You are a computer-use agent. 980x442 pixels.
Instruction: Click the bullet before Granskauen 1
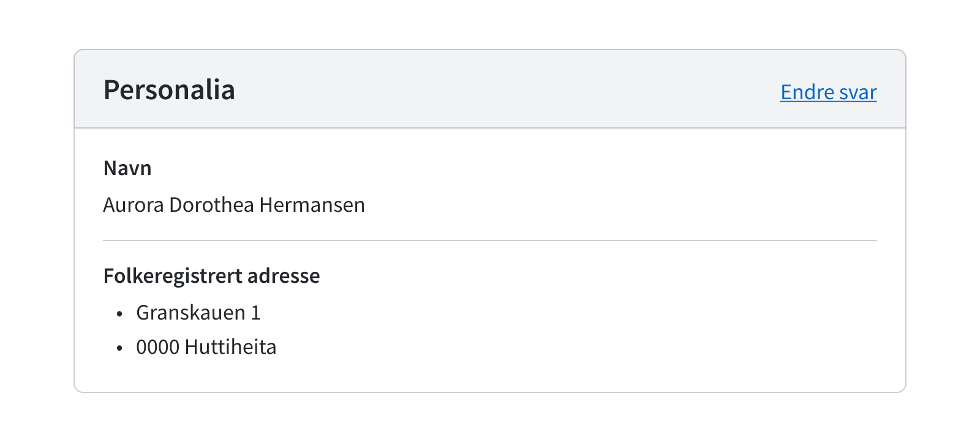[119, 314]
